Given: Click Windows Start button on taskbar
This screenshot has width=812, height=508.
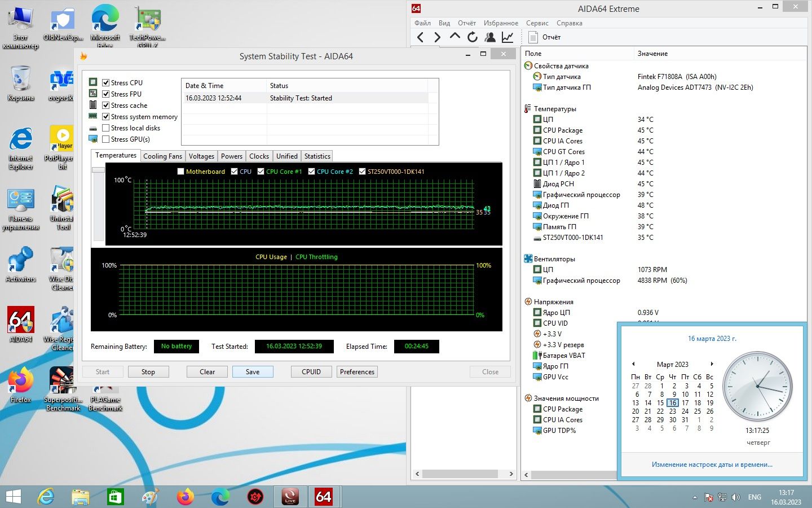Looking at the screenshot, I should coord(13,497).
